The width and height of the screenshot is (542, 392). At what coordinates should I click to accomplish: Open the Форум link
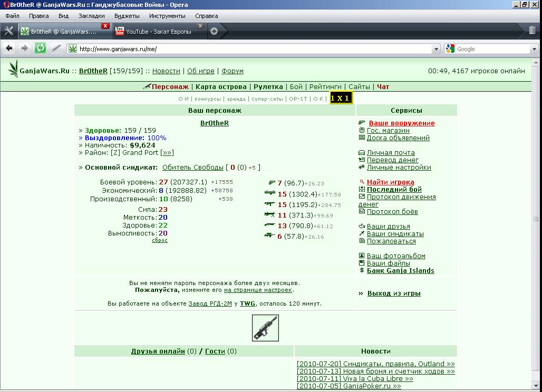pyautogui.click(x=233, y=71)
